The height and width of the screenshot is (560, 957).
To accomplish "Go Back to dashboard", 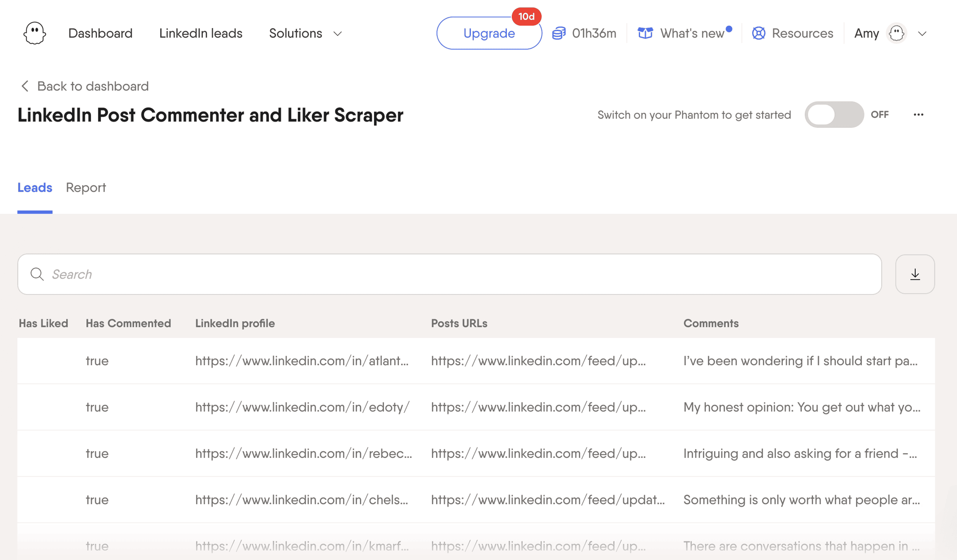I will [93, 86].
